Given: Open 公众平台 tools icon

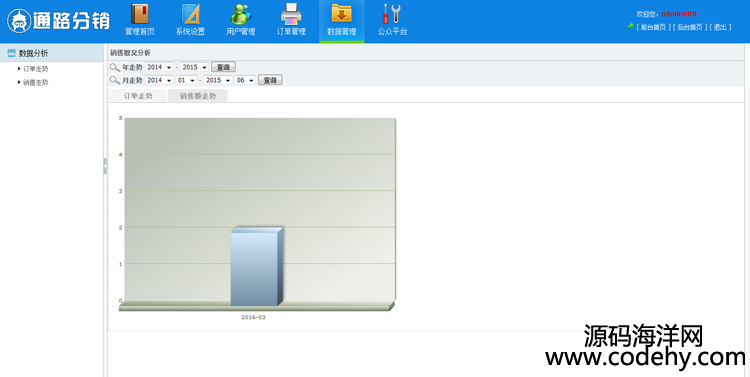Looking at the screenshot, I should click(392, 14).
